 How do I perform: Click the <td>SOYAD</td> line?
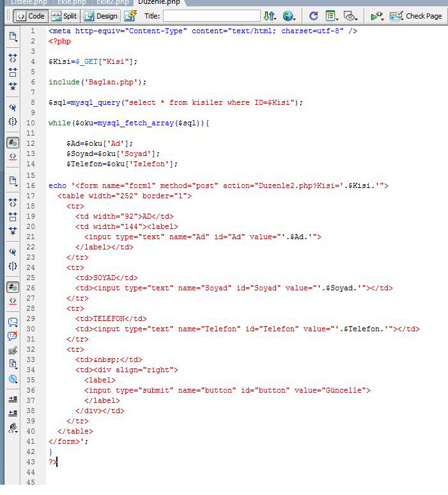[x=107, y=278]
